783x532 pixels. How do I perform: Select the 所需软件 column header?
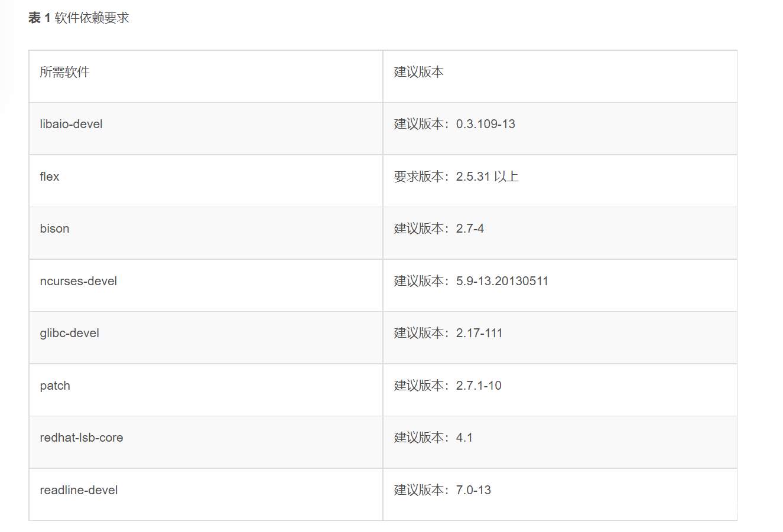[65, 72]
